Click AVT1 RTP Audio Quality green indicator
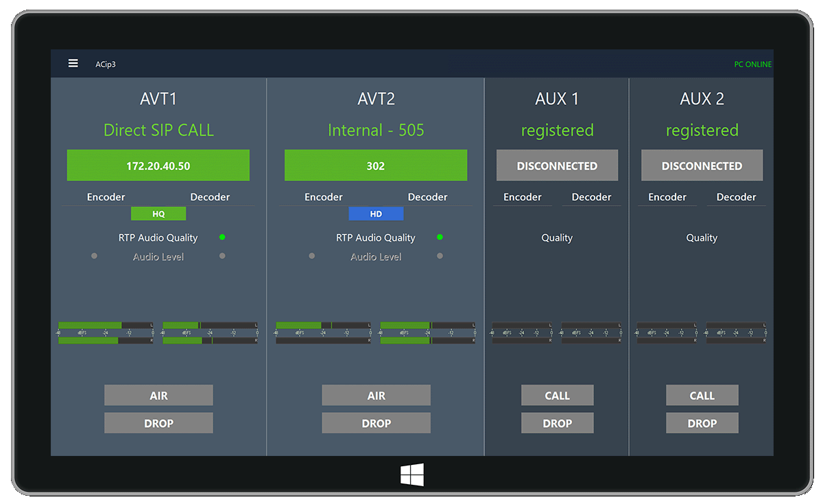This screenshot has height=504, width=823. click(x=222, y=237)
